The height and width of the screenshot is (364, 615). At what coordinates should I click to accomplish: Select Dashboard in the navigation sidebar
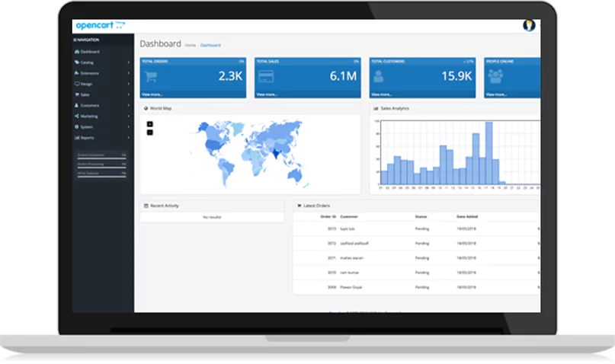(x=90, y=52)
